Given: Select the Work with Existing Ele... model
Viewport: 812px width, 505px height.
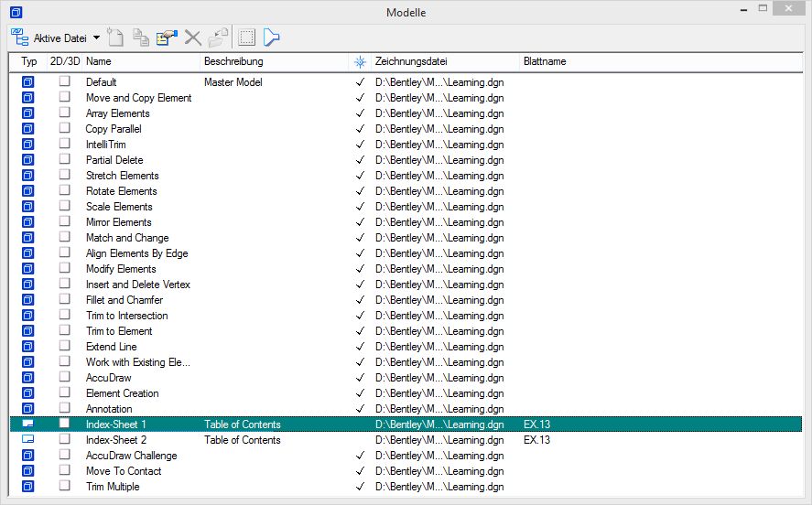Looking at the screenshot, I should 137,361.
